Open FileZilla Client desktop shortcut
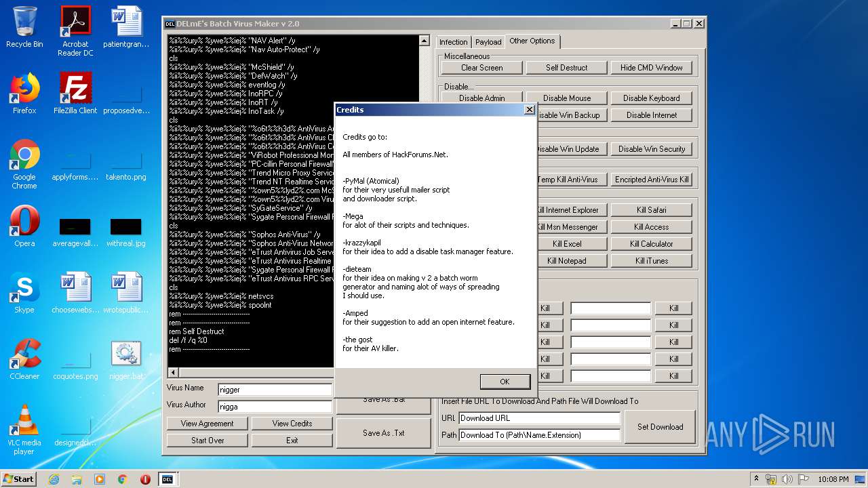Screen dimensions: 868x488 point(75,94)
